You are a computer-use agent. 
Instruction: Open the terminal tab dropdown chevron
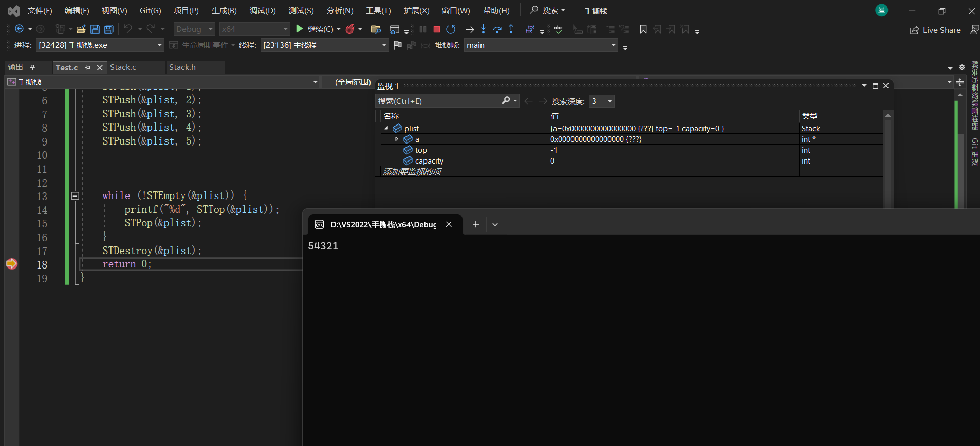495,224
